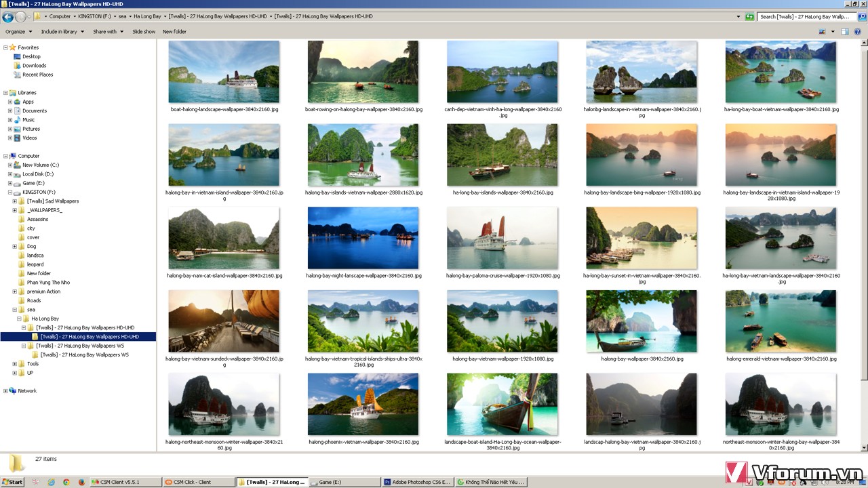This screenshot has height=488, width=868.
Task: Click the Windows Start button
Action: coord(12,482)
